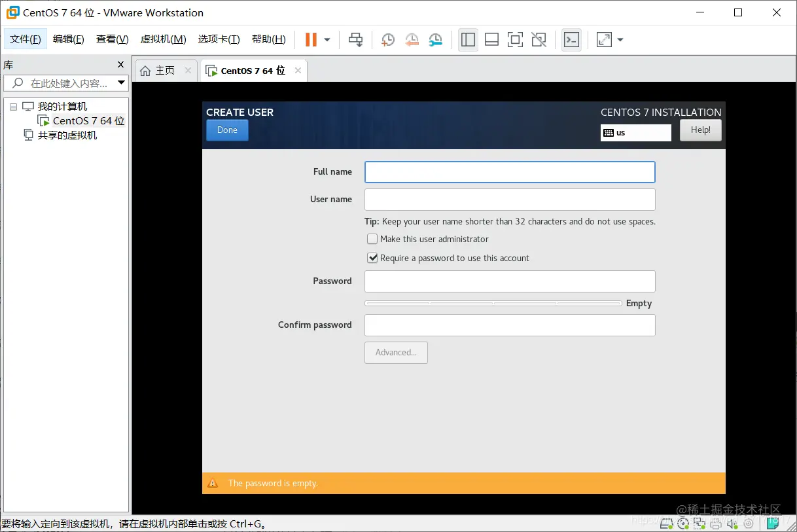This screenshot has width=797, height=532.
Task: Open the 文件(F) menu
Action: pyautogui.click(x=26, y=39)
